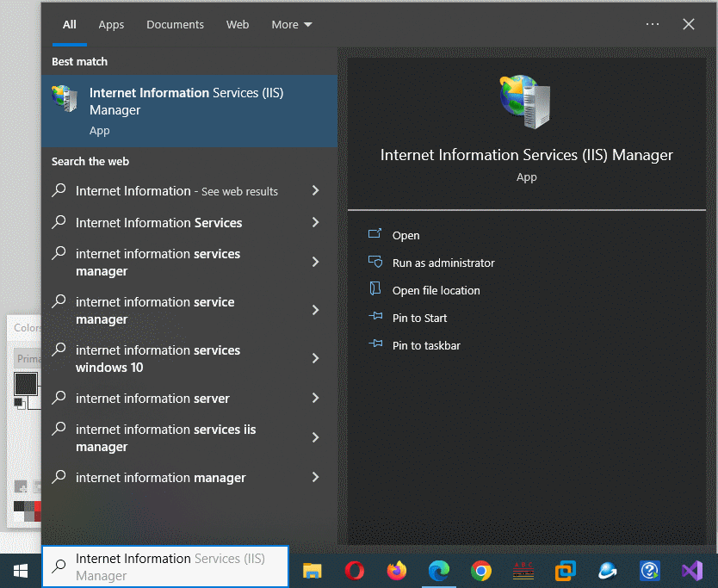This screenshot has width=718, height=588.
Task: Search web for 'Internet Information - See web results'
Action: pyautogui.click(x=176, y=191)
